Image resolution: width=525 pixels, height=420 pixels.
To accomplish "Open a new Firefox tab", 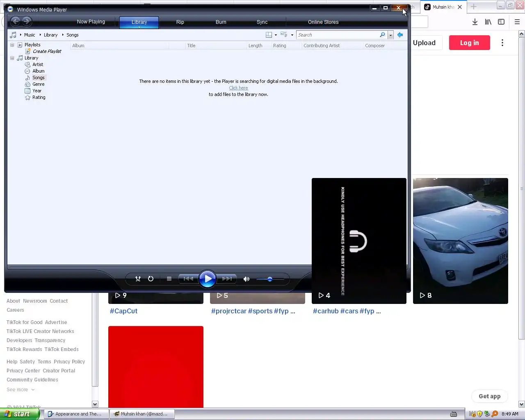I will 473,7.
